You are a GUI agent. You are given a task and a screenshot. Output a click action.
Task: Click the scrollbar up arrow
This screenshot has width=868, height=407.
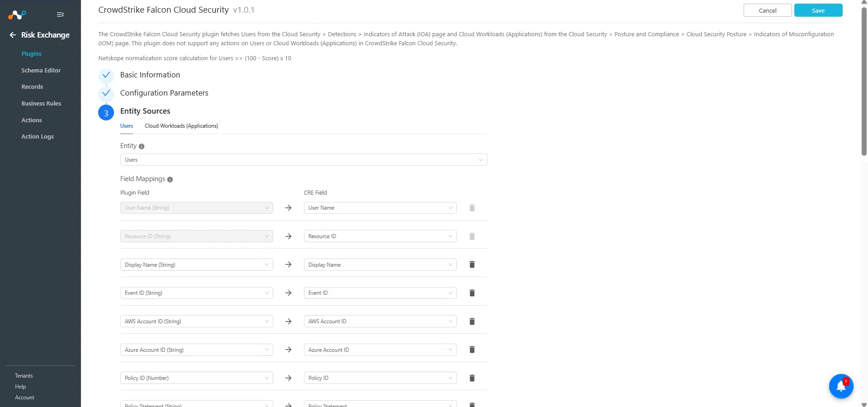[864, 2]
